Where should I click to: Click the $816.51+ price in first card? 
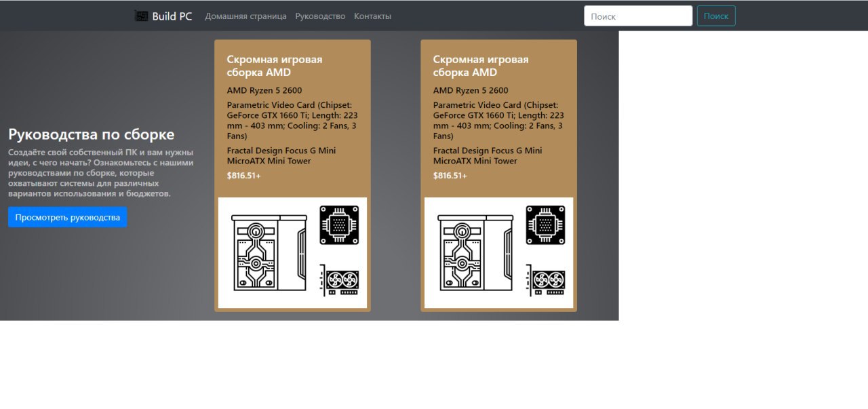tap(243, 176)
